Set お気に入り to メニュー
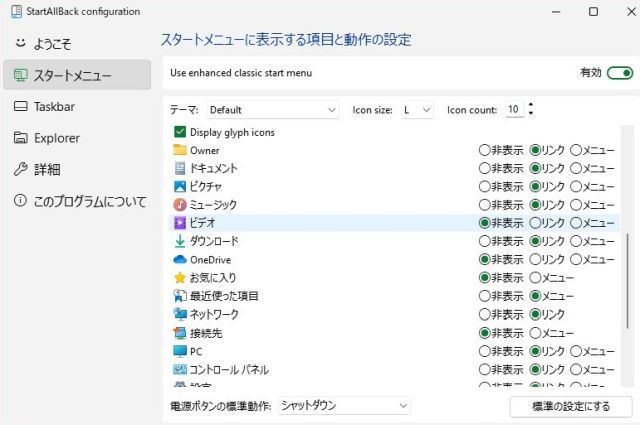Viewport: 640px width, 425px height. (535, 278)
